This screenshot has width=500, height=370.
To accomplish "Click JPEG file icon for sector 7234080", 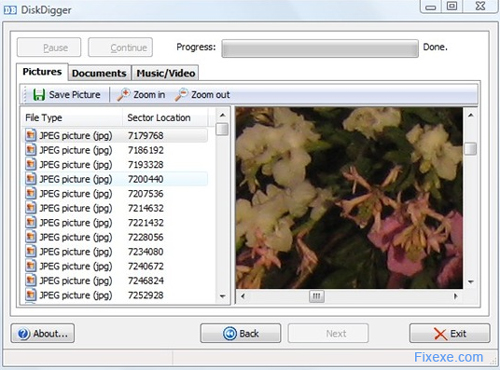I will (x=30, y=251).
